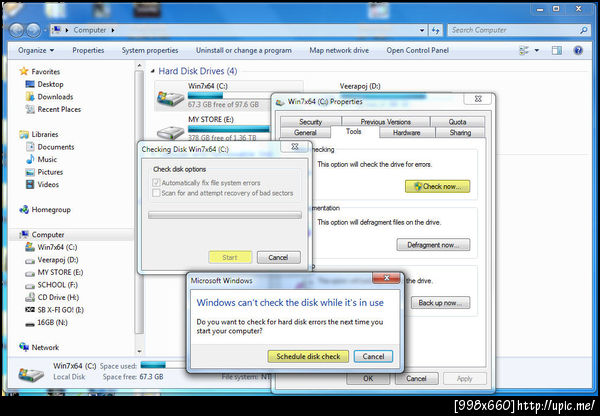
Task: Open the Quota tab
Action: pyautogui.click(x=457, y=122)
